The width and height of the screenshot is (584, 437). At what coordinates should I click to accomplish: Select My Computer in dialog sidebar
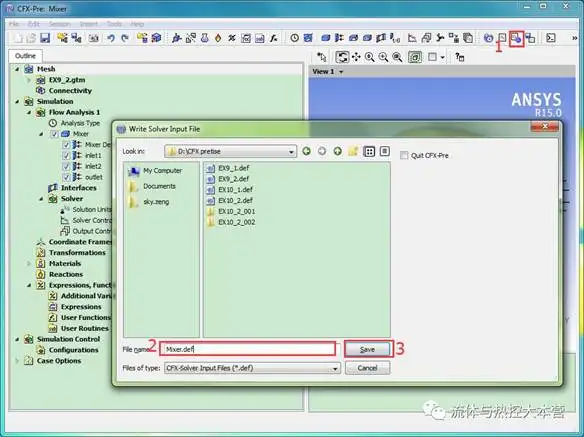[155, 171]
